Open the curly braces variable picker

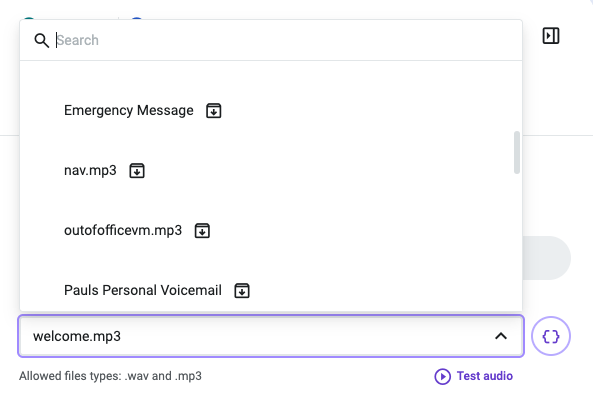tap(551, 336)
